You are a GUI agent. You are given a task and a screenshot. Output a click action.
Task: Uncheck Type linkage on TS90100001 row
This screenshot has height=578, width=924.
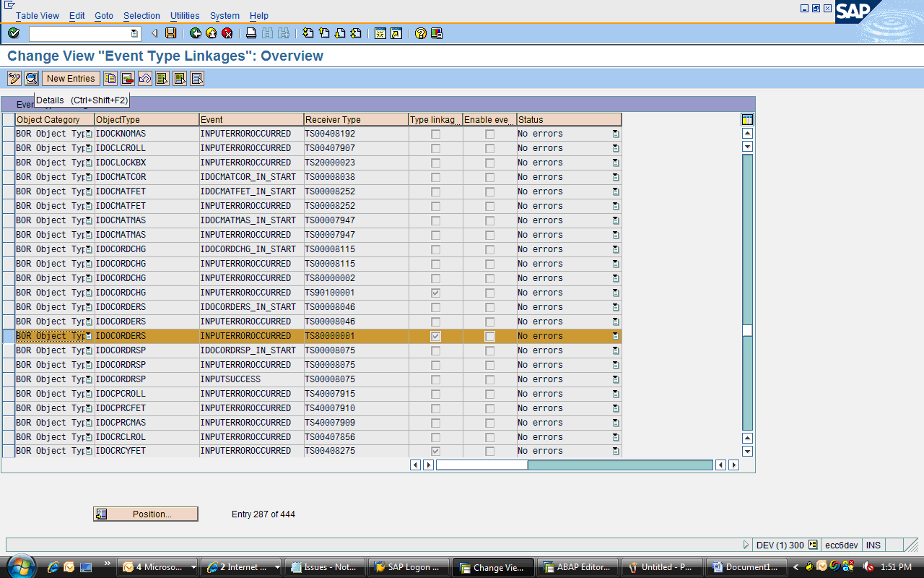[435, 293]
